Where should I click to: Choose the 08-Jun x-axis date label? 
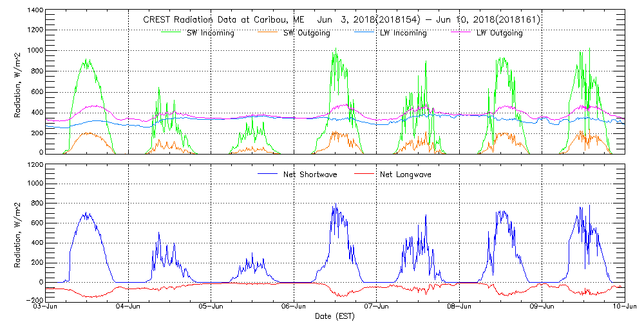(x=459, y=307)
